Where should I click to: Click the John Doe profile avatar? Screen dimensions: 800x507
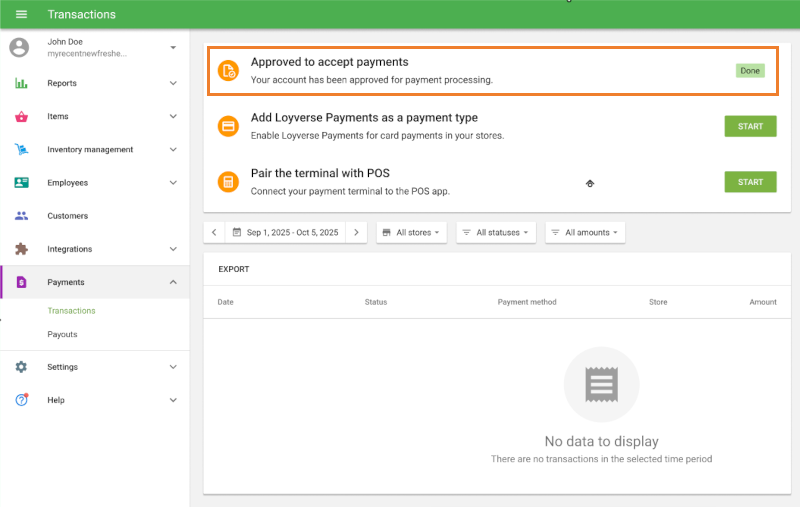[19, 47]
